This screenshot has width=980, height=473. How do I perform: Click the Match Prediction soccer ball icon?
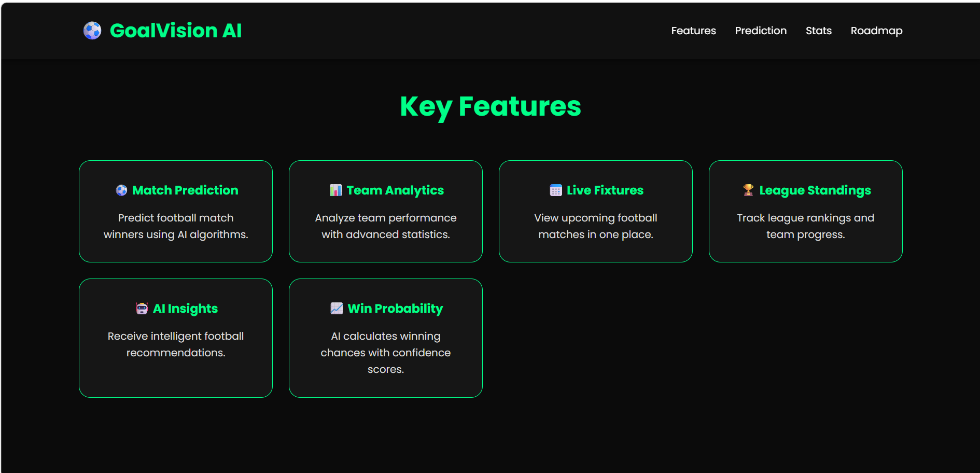121,190
